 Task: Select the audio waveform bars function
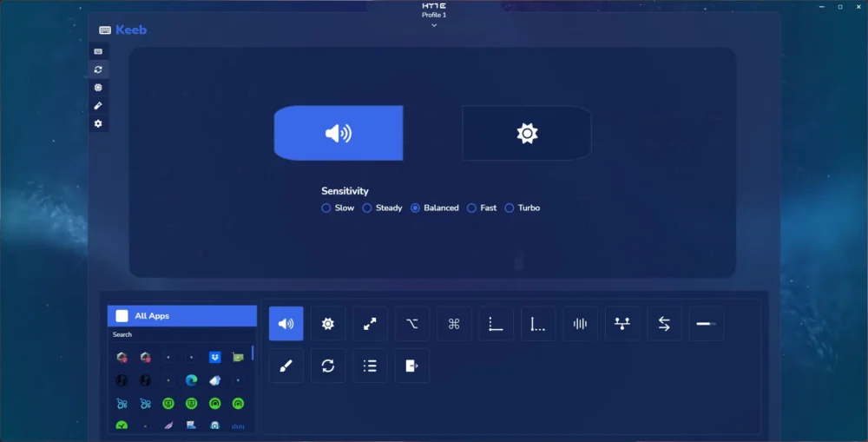click(x=580, y=324)
